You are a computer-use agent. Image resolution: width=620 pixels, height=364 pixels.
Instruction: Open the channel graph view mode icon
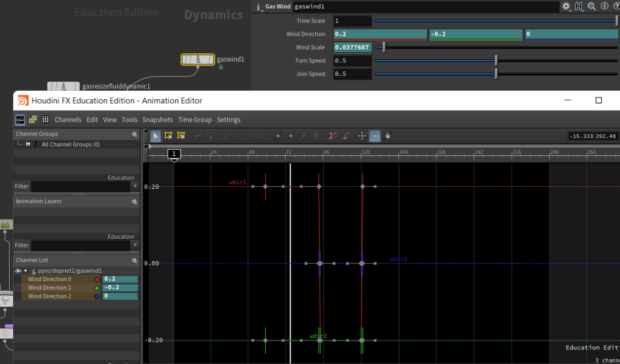pos(20,120)
